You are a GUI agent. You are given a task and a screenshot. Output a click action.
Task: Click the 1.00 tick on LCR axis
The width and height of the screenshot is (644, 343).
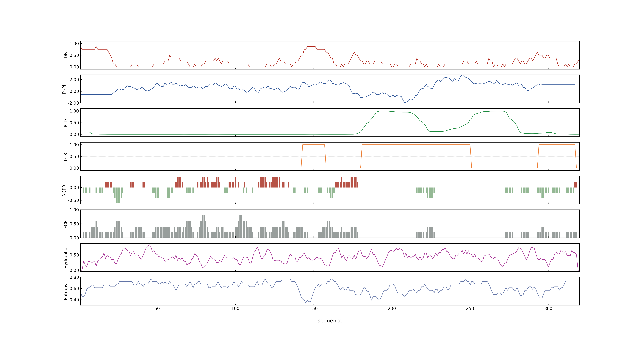74,145
